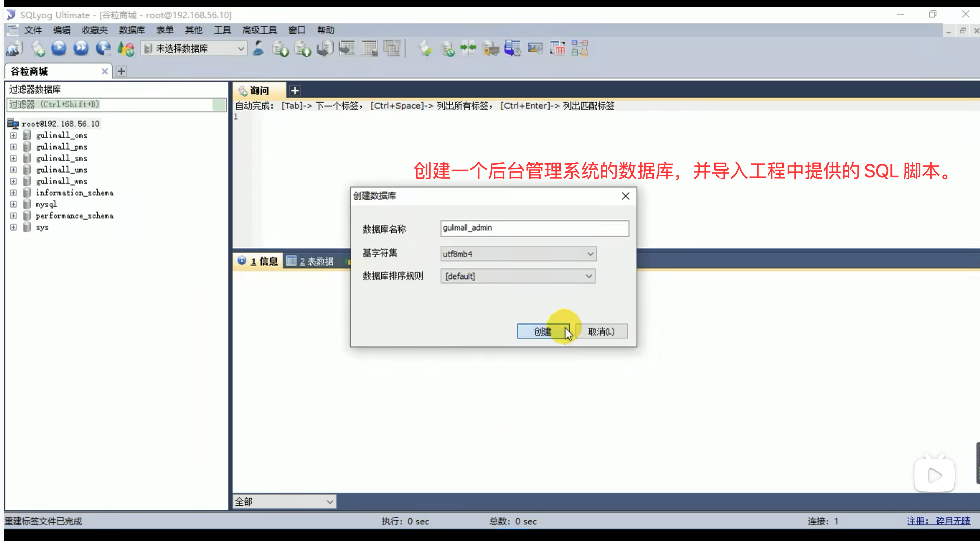Open the 数据库 menu
Image resolution: width=980 pixels, height=541 pixels.
pyautogui.click(x=132, y=30)
